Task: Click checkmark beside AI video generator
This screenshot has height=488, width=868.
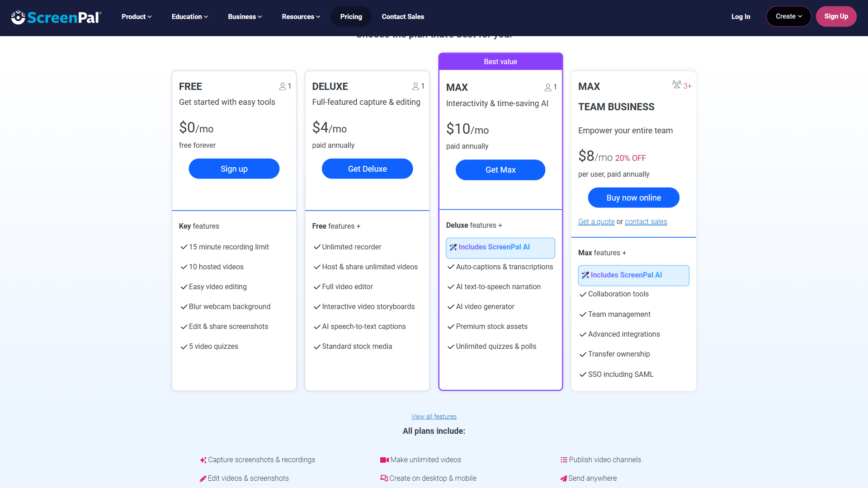Action: point(451,307)
